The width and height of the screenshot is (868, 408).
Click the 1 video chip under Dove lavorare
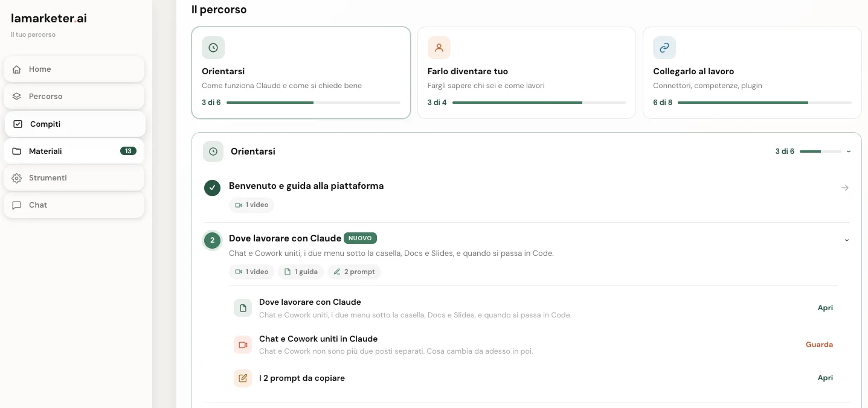(251, 272)
